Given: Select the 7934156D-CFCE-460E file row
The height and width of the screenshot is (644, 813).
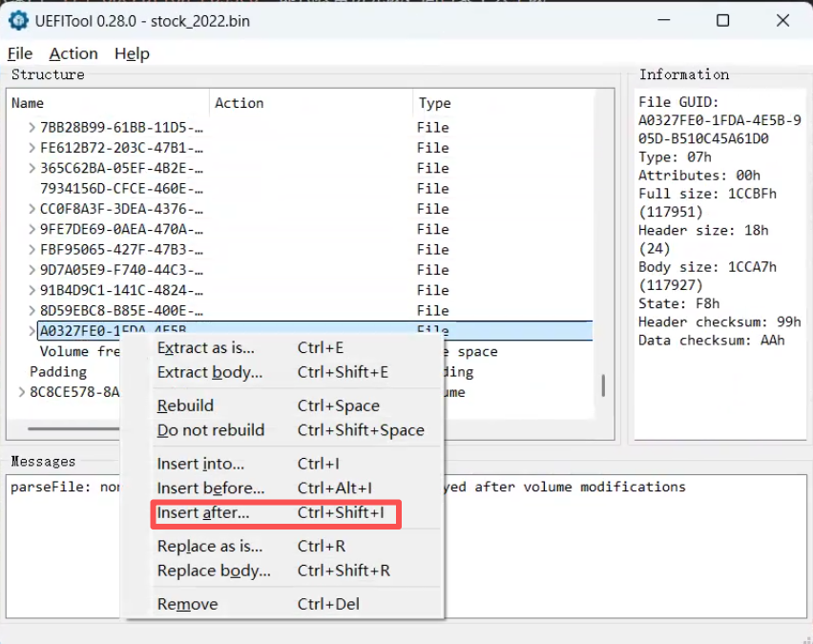Looking at the screenshot, I should coord(302,189).
